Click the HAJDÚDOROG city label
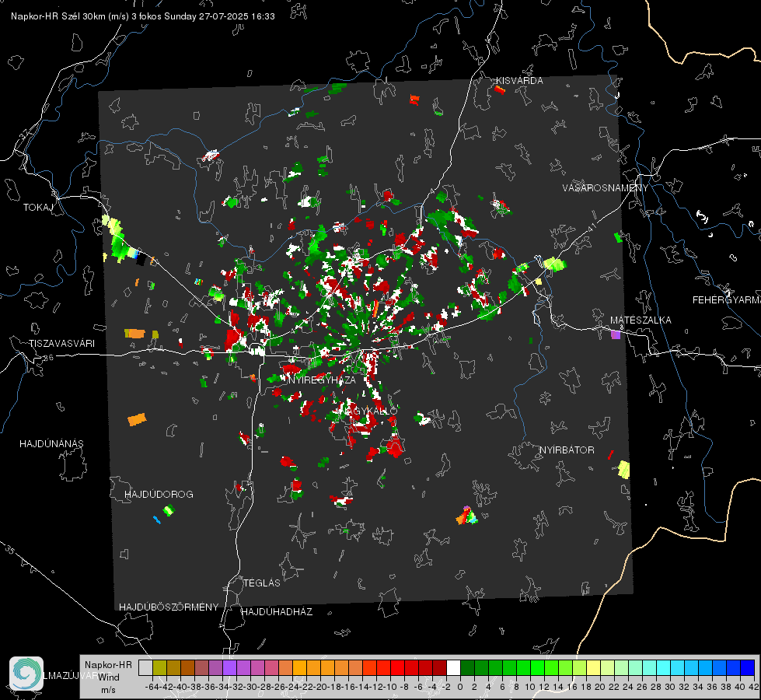This screenshot has width=761, height=700. [159, 495]
